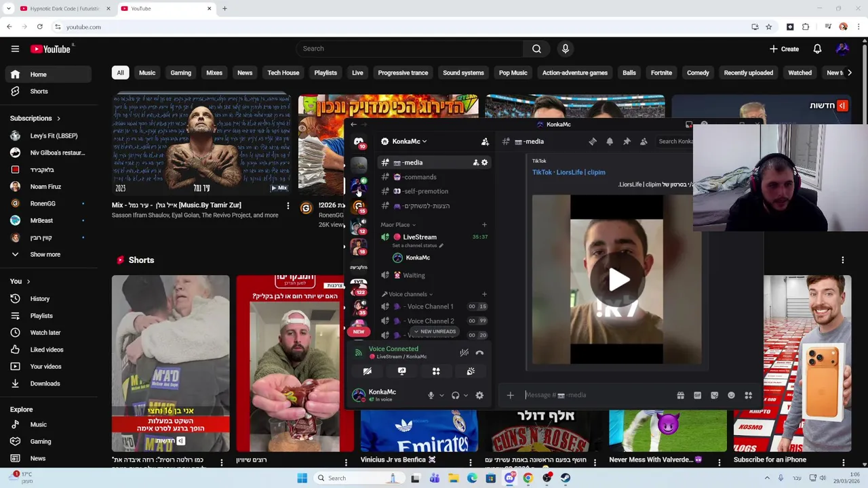Open Discord direct messages home icon
Image resolution: width=868 pixels, height=488 pixels.
(x=359, y=142)
